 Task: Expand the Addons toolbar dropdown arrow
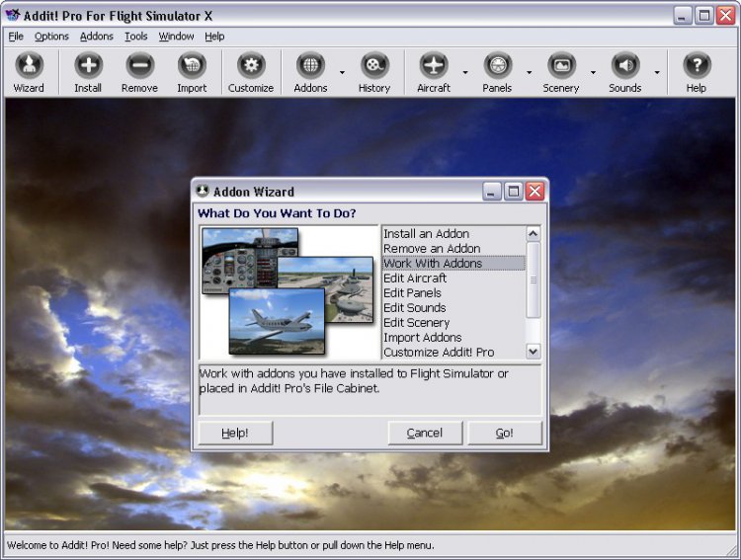click(x=342, y=72)
